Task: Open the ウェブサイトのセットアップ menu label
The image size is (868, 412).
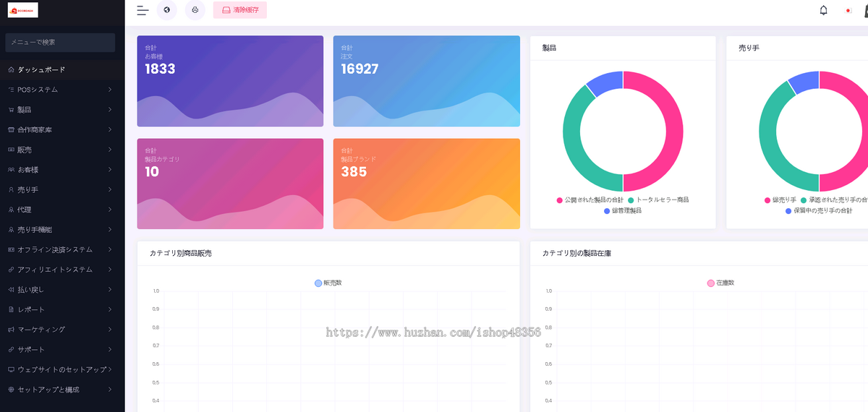Action: (x=62, y=369)
